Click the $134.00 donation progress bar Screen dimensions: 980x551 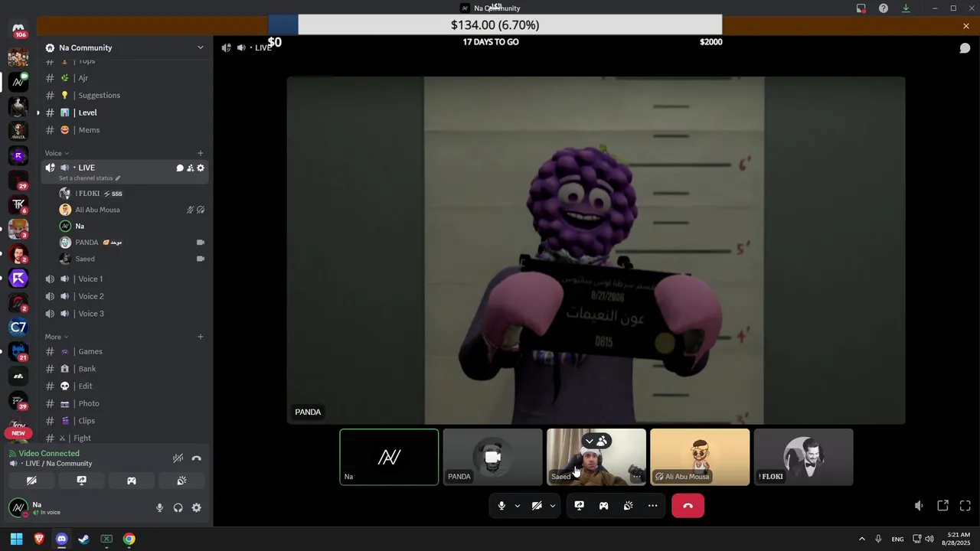(x=495, y=24)
